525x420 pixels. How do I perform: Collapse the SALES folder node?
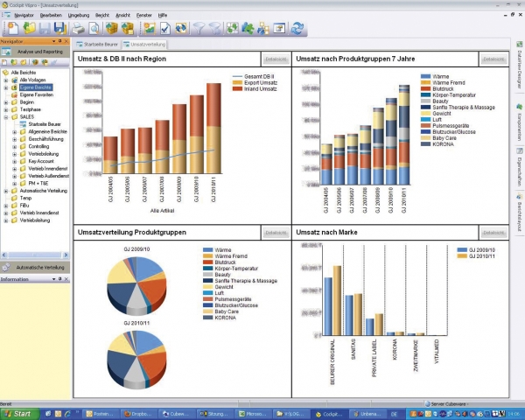pyautogui.click(x=6, y=117)
